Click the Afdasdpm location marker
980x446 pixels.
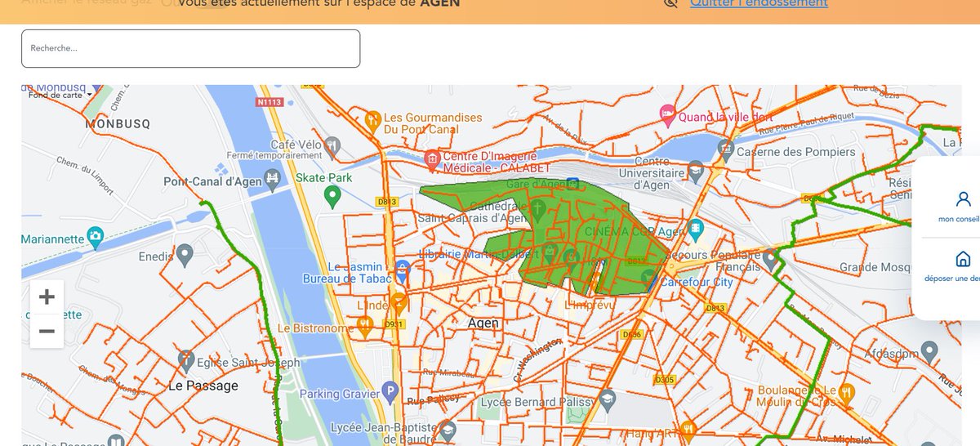coord(928,351)
